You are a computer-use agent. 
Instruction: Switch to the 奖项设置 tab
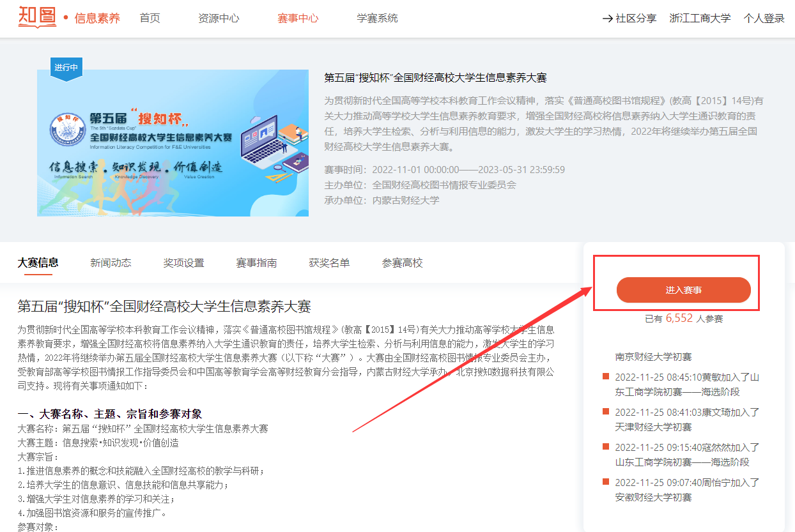(183, 262)
